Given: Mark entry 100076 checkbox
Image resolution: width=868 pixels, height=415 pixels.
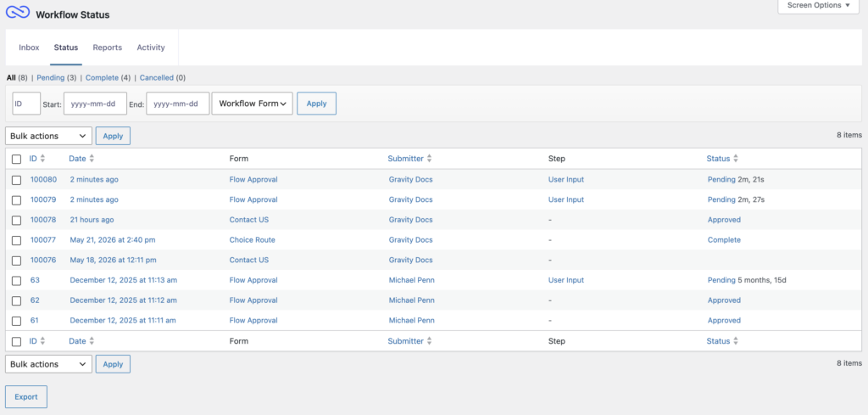Looking at the screenshot, I should coord(17,261).
